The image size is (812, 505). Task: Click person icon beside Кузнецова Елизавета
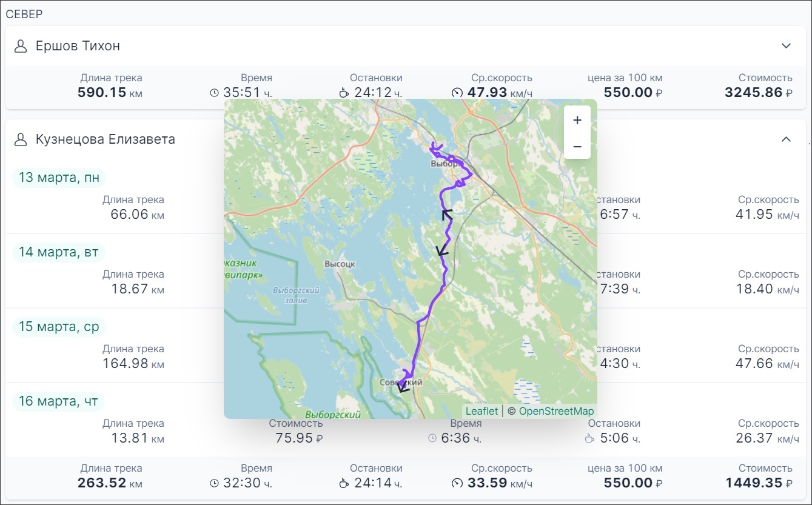pos(21,139)
